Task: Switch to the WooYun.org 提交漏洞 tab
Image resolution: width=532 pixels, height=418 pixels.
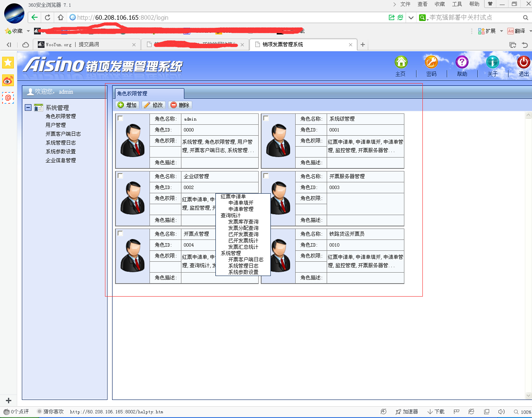Action: 86,45
